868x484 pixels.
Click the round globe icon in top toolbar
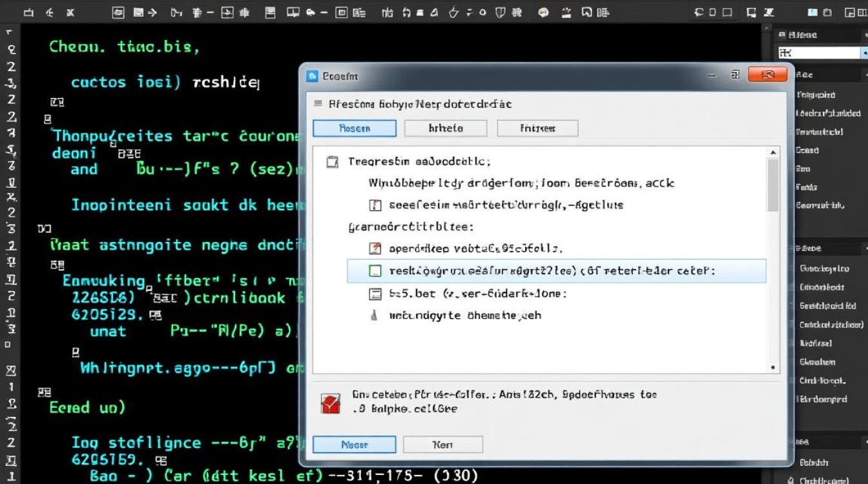point(543,12)
